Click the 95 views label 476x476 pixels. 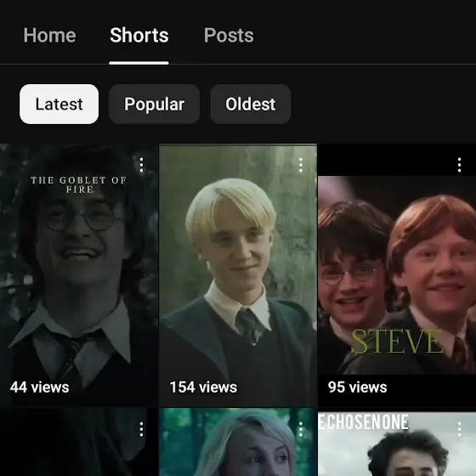(357, 388)
